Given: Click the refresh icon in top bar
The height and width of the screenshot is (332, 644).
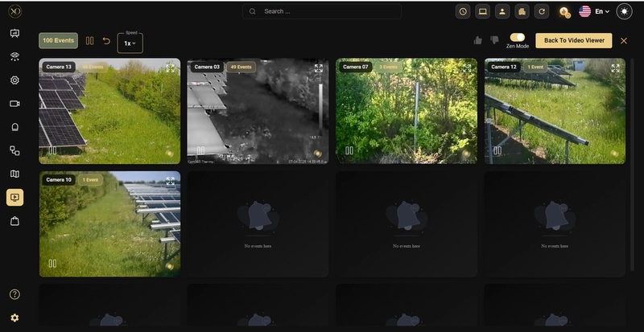Looking at the screenshot, I should point(542,11).
